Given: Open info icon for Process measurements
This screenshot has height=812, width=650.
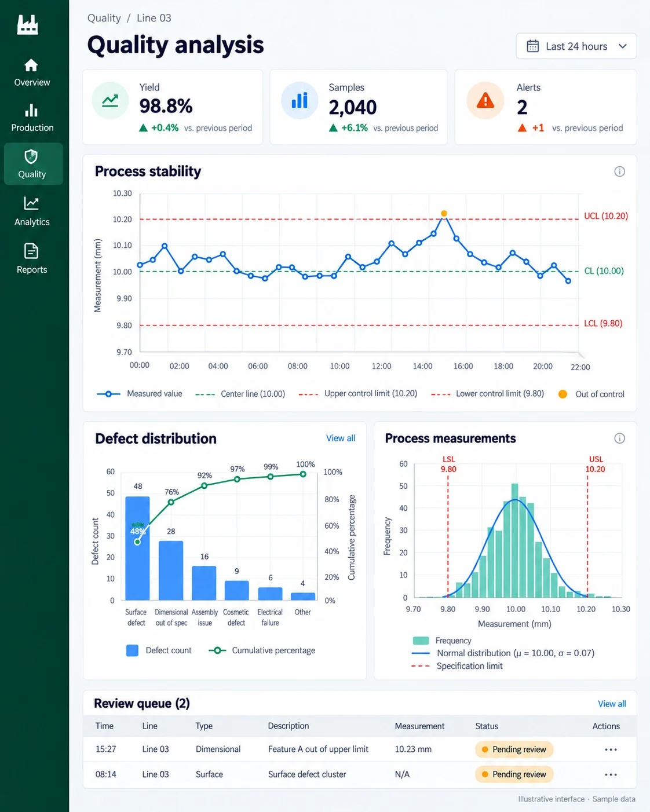Looking at the screenshot, I should tap(619, 438).
